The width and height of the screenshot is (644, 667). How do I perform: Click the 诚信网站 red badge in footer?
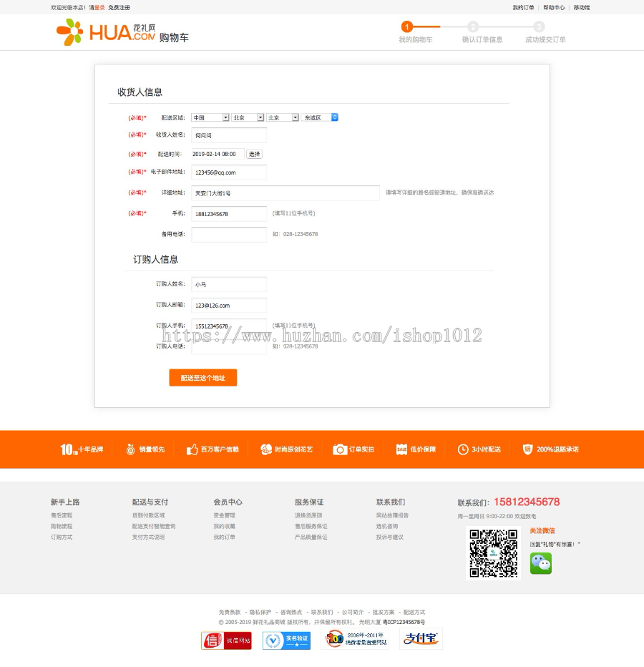[226, 640]
